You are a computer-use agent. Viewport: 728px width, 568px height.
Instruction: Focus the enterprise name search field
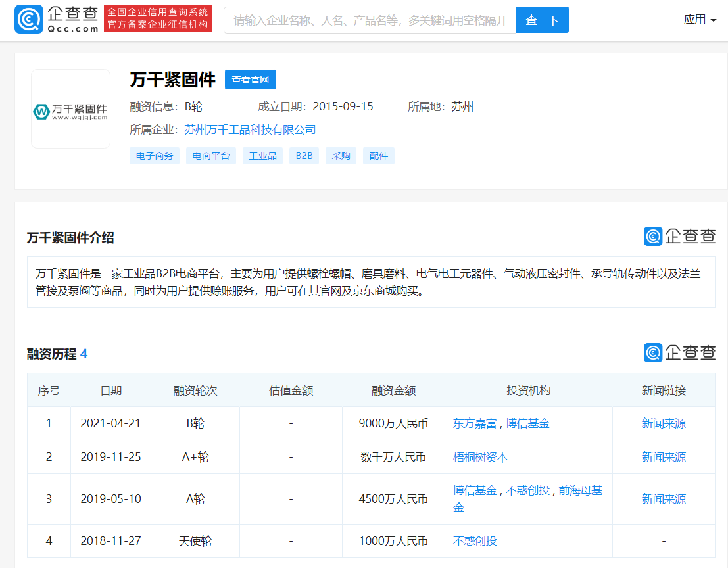pos(370,20)
